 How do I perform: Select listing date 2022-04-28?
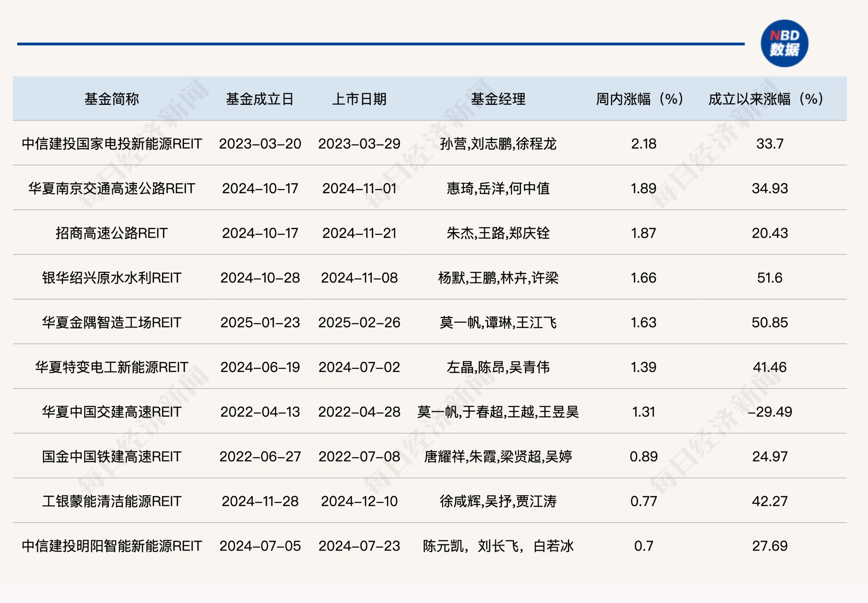(359, 412)
